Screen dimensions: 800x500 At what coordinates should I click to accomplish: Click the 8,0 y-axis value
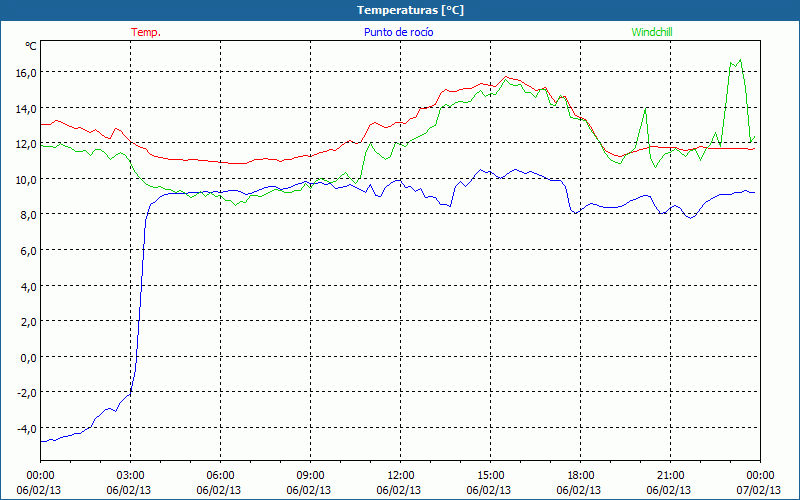point(28,215)
